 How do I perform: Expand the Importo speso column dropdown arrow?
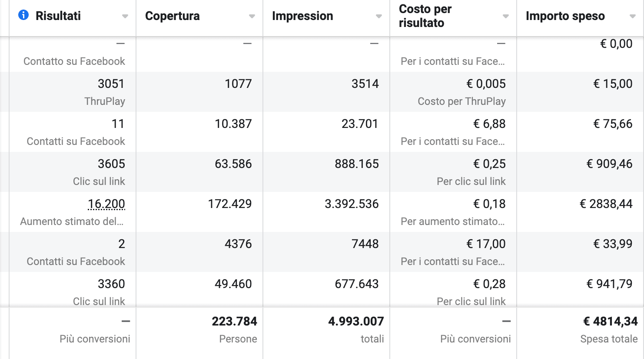tap(633, 17)
